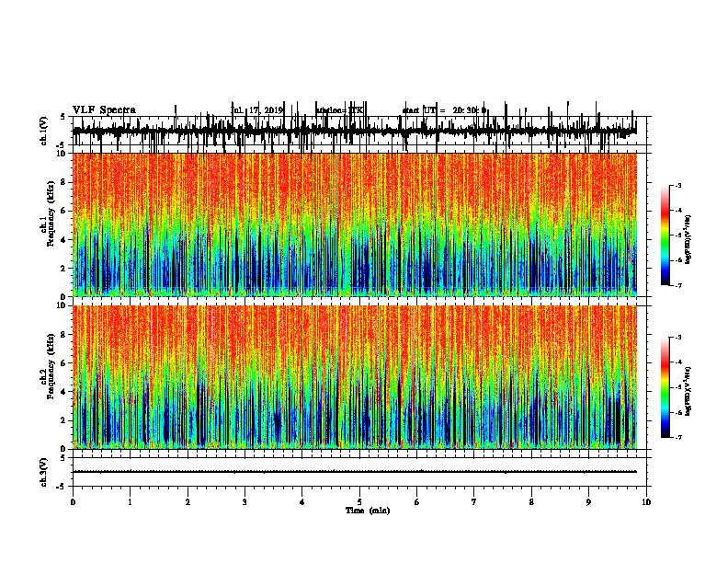Click the station label 'ITK' in the header
728x563 pixels.
tap(356, 110)
